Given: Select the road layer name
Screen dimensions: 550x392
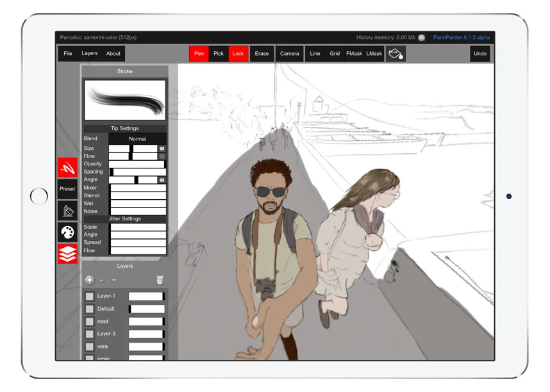Looking at the screenshot, I should tap(103, 322).
